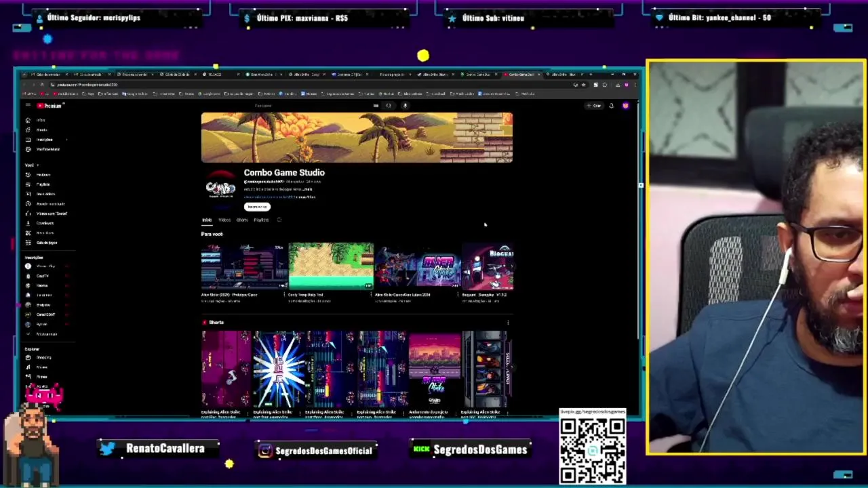Bookmark page with browser star icon
The width and height of the screenshot is (868, 488).
coord(583,85)
